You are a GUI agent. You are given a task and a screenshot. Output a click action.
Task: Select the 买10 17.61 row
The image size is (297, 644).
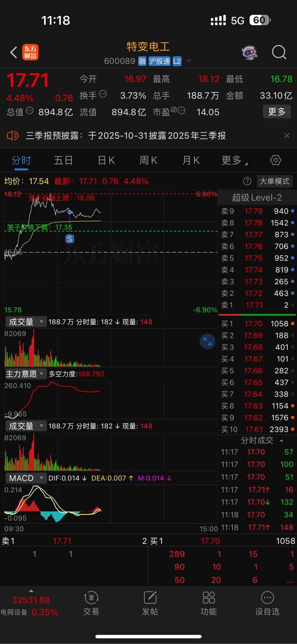pyautogui.click(x=258, y=429)
